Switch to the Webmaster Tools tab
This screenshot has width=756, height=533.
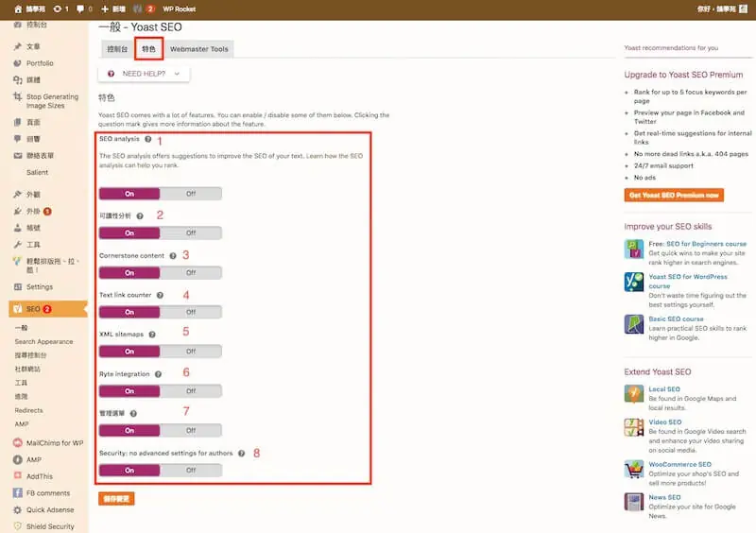198,49
